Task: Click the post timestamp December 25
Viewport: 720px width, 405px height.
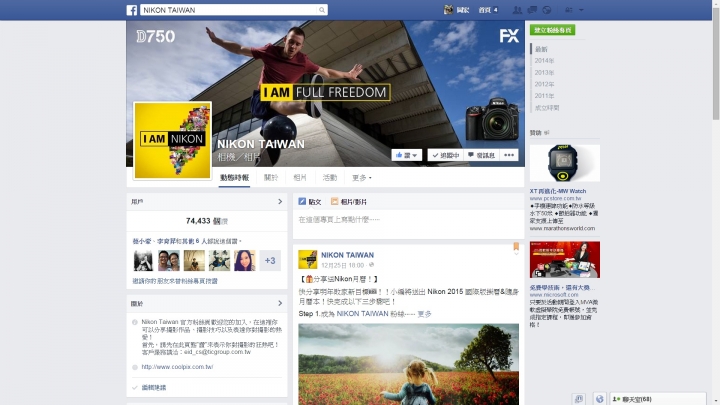Action: pos(343,265)
